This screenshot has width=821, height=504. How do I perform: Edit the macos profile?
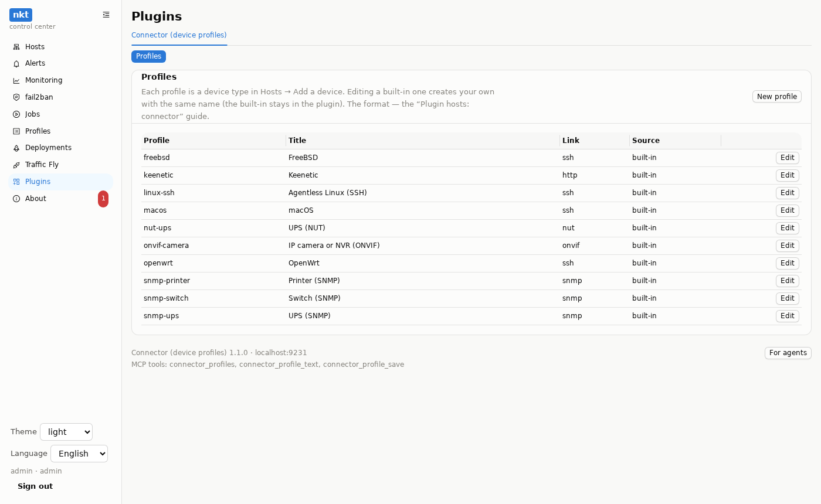pyautogui.click(x=788, y=210)
